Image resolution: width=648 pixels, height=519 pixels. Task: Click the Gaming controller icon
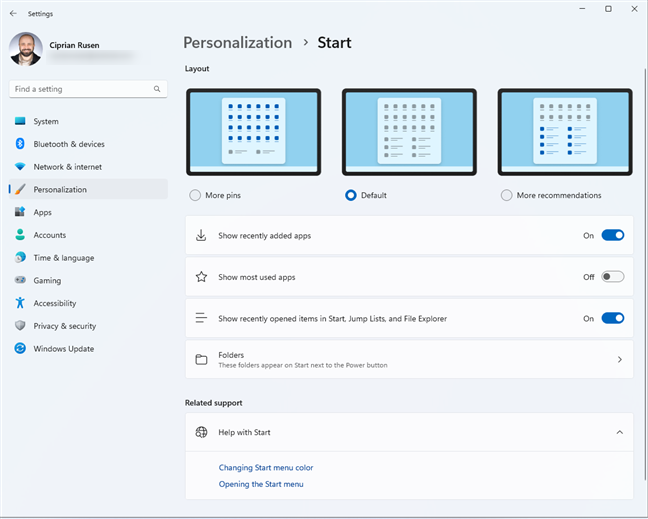pyautogui.click(x=20, y=280)
